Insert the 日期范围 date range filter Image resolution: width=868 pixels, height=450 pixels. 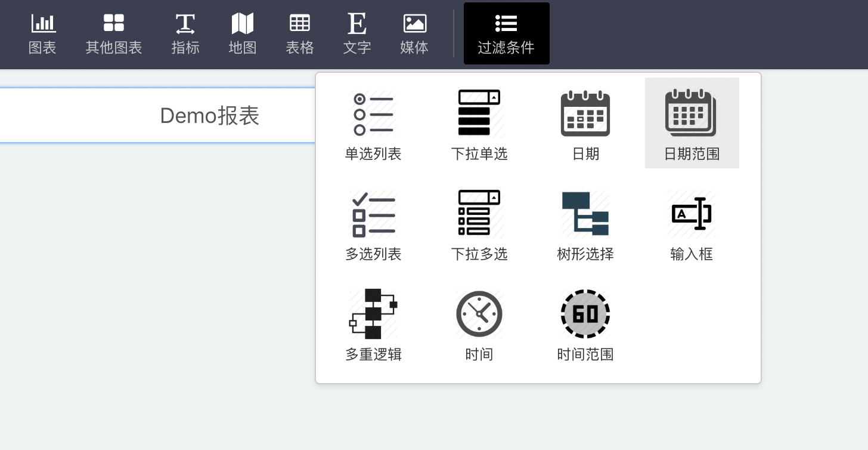coord(692,123)
